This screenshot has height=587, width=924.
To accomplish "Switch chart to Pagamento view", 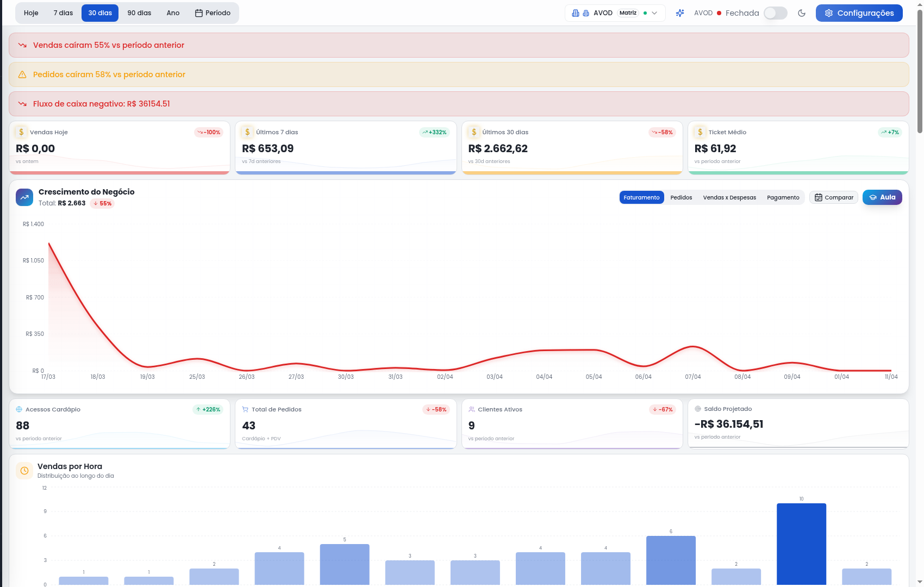I will pos(783,197).
